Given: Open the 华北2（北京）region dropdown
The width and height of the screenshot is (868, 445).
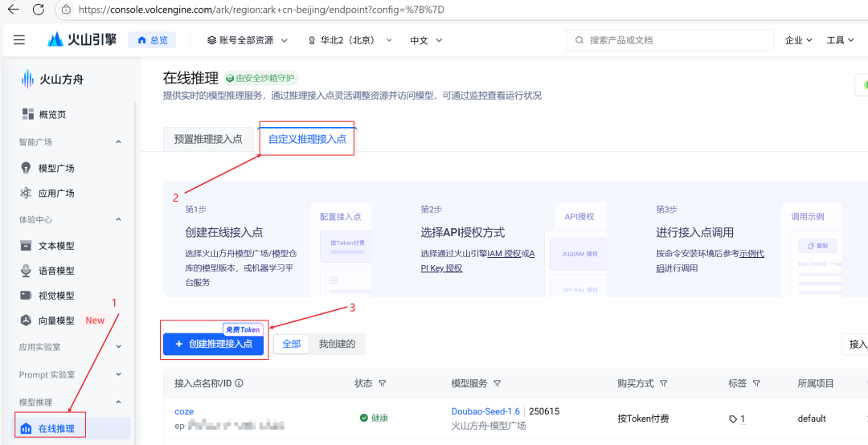Looking at the screenshot, I should [350, 40].
